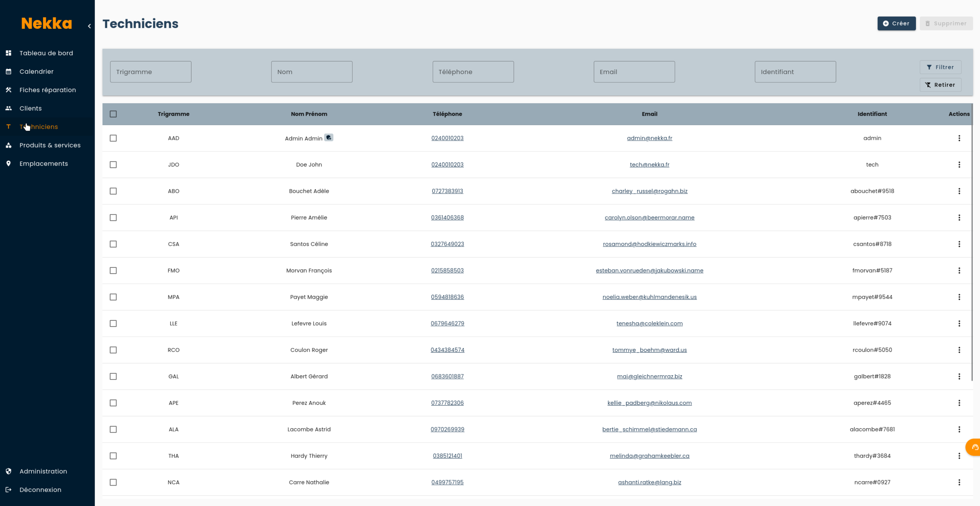Clear filters with Retirer button
Image resolution: width=980 pixels, height=506 pixels.
click(940, 85)
